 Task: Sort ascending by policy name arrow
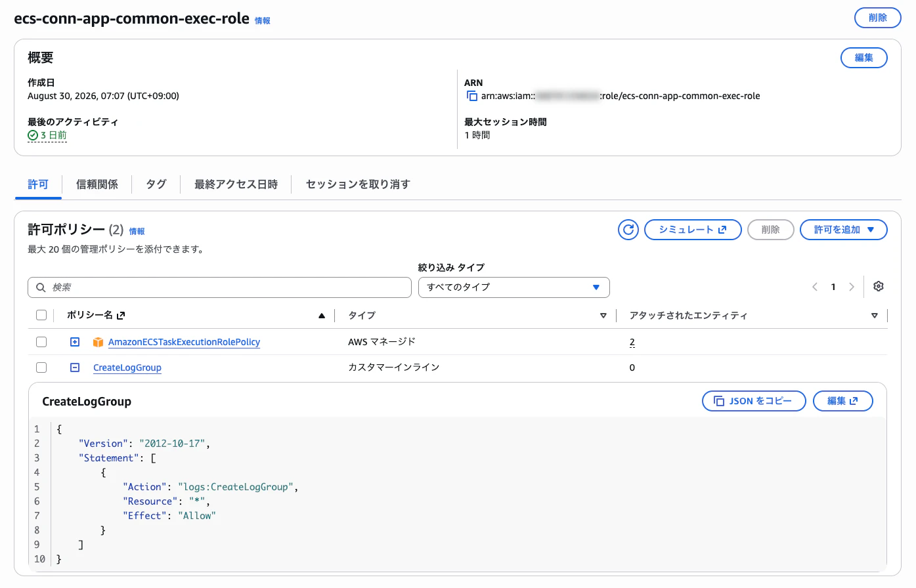pos(322,316)
